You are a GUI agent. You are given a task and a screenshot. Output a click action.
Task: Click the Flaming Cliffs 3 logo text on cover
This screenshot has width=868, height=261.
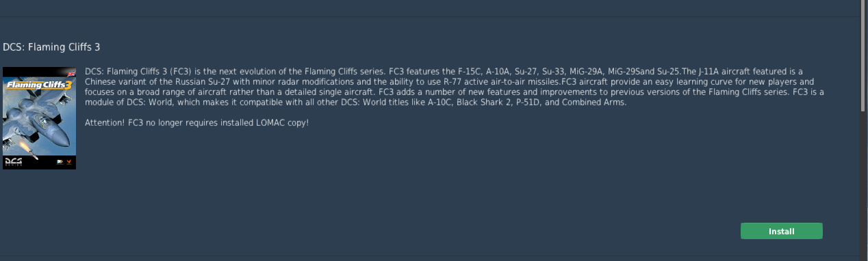click(39, 85)
